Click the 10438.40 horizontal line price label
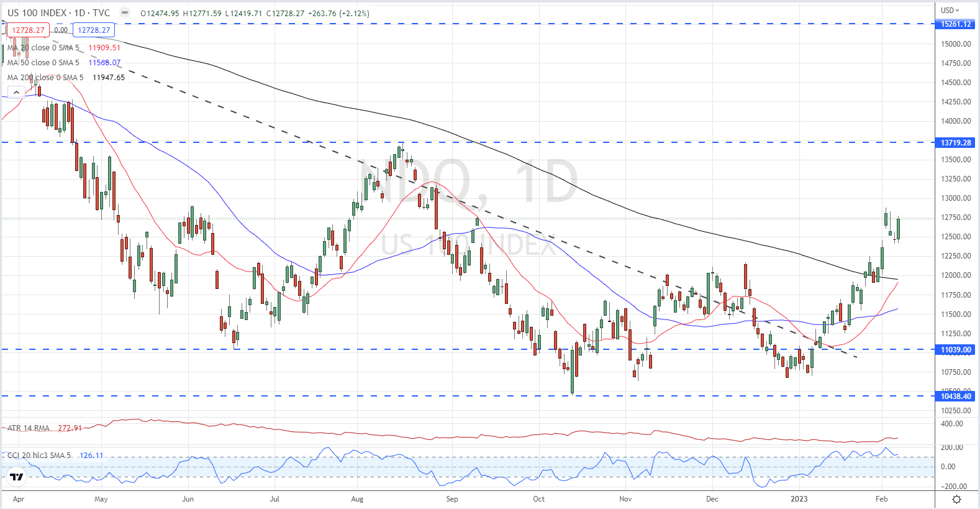Viewport: 980px width, 509px height. tap(956, 397)
